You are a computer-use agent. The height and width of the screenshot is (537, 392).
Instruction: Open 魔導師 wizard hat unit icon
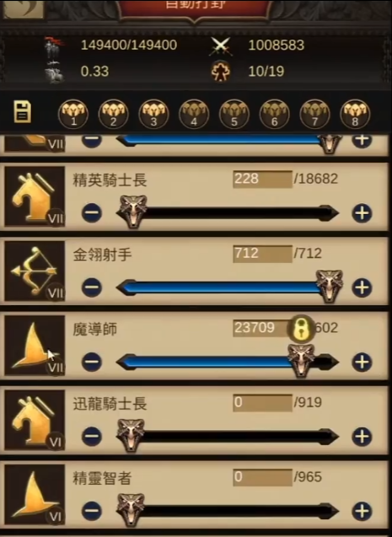coord(35,346)
